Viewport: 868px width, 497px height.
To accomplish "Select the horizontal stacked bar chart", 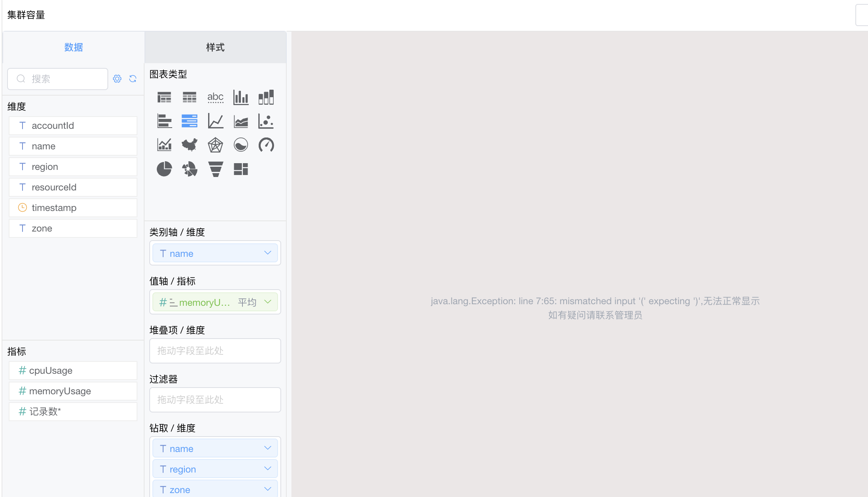I will pyautogui.click(x=190, y=121).
